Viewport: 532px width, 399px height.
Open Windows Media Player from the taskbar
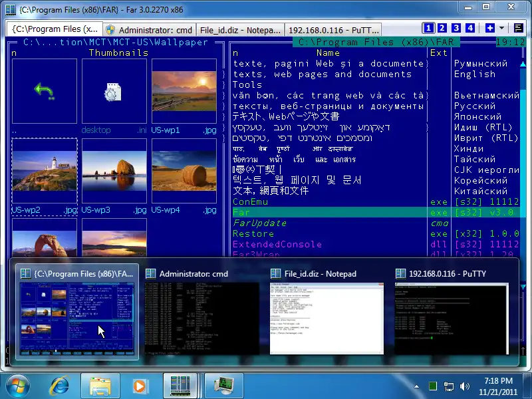coord(140,386)
